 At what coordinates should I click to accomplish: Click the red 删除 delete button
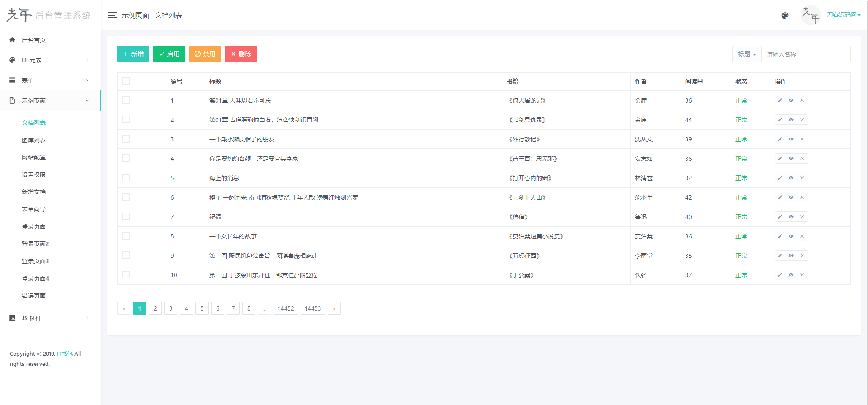pos(241,54)
